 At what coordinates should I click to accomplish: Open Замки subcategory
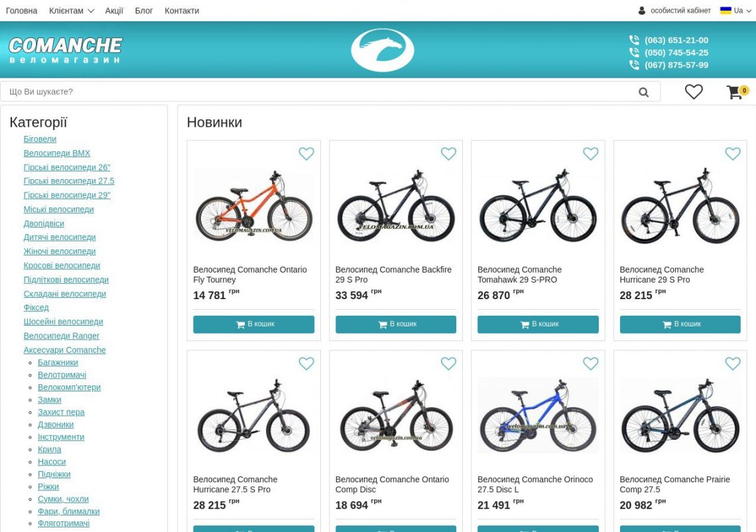tap(50, 400)
